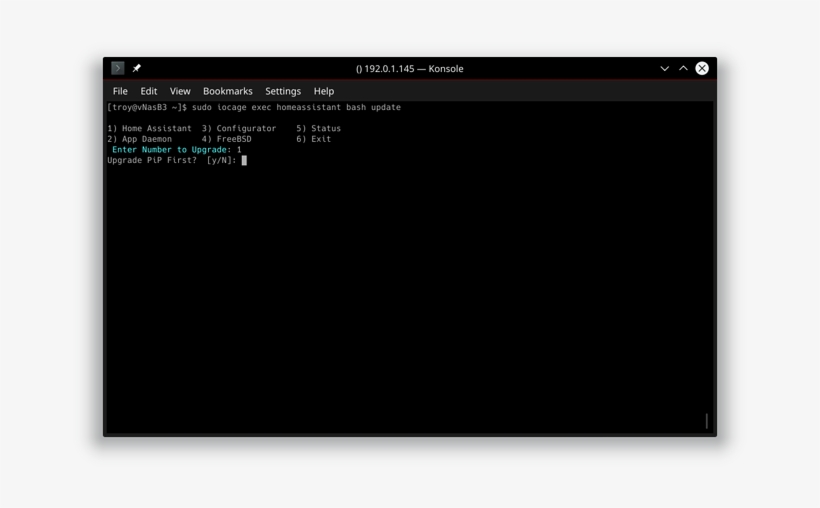Click the cursor at Upgrade PiP prompt

coord(244,160)
